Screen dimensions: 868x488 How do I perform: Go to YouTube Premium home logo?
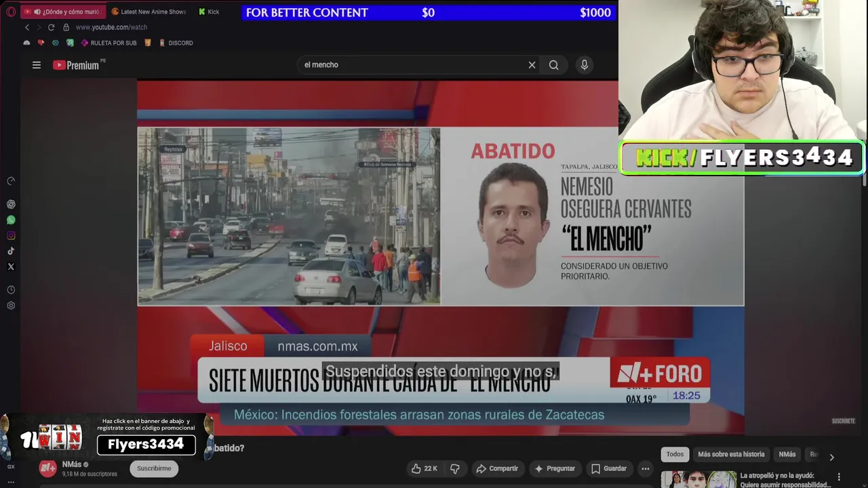(76, 65)
